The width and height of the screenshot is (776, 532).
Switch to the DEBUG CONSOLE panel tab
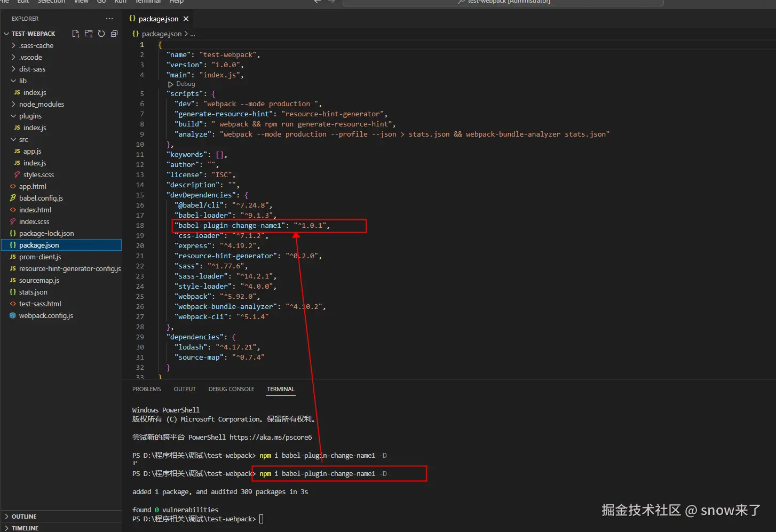tap(231, 389)
